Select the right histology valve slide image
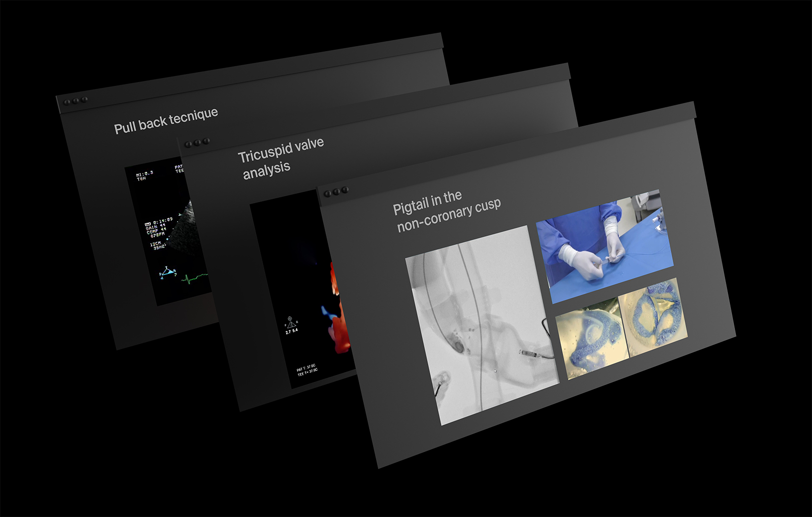The image size is (812, 517). pyautogui.click(x=653, y=317)
